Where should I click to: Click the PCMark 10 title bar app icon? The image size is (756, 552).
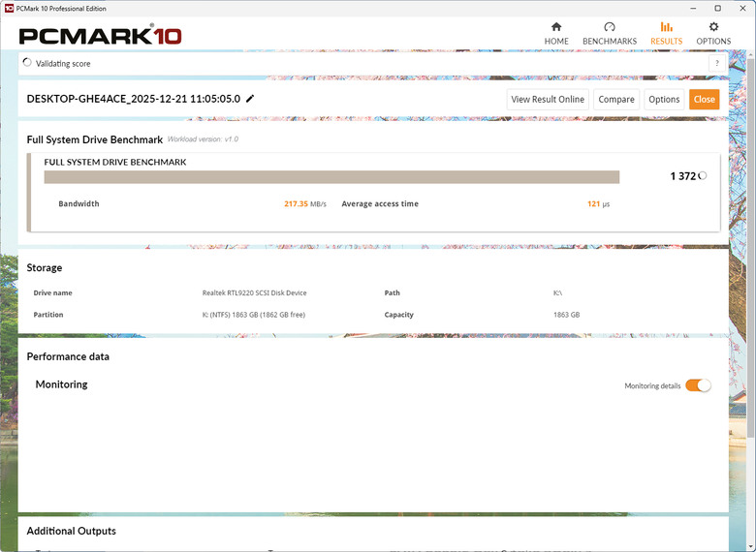click(x=9, y=8)
